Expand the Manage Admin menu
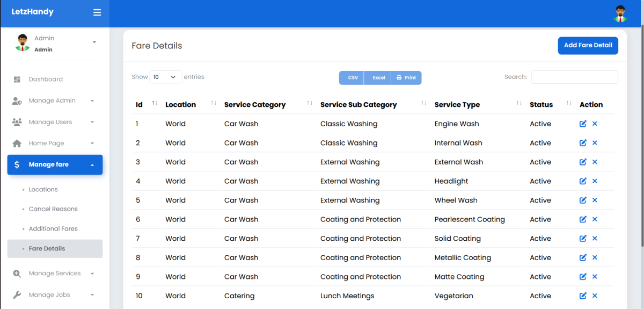Viewport: 644px width, 309px height. pyautogui.click(x=55, y=100)
